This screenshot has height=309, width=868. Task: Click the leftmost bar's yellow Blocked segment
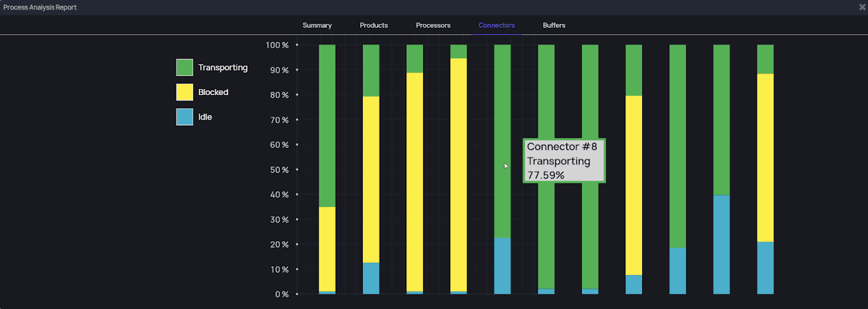pyautogui.click(x=327, y=249)
